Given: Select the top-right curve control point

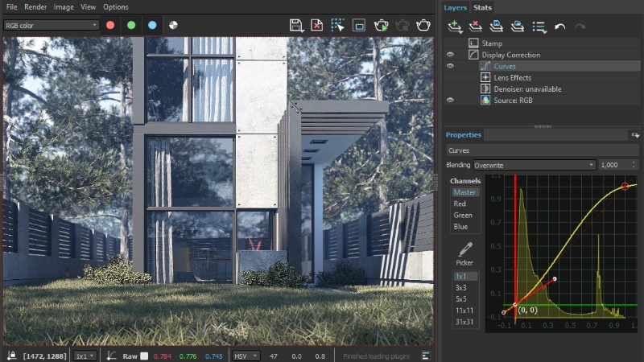Looking at the screenshot, I should point(625,187).
